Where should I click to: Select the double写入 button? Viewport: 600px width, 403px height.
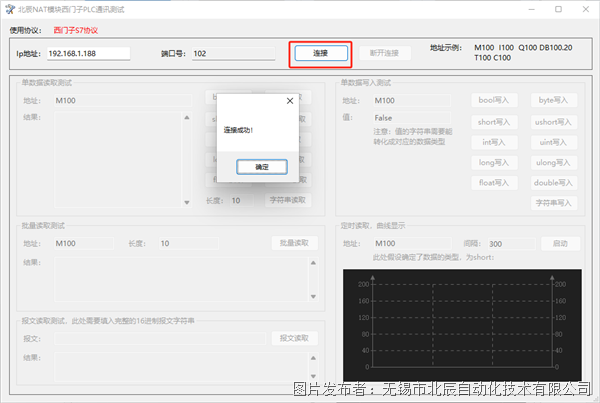click(553, 182)
